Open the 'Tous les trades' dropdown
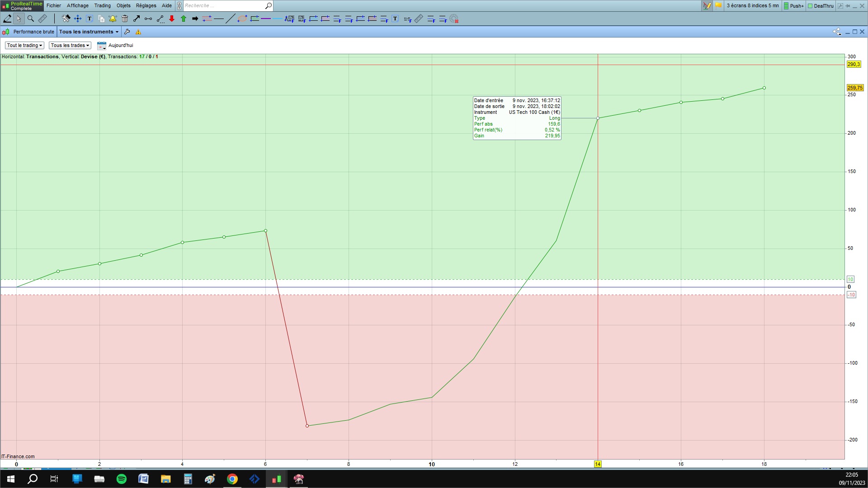Screen dimensions: 868x488 coord(70,45)
